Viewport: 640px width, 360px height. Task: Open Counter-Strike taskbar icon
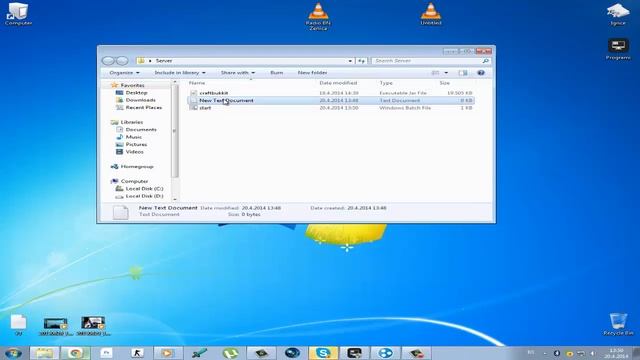[137, 353]
